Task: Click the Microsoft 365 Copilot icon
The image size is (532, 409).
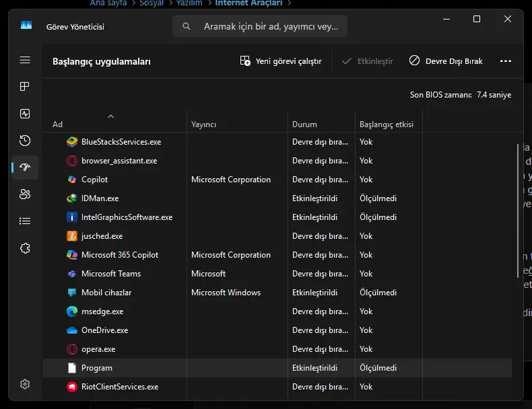Action: pos(72,255)
